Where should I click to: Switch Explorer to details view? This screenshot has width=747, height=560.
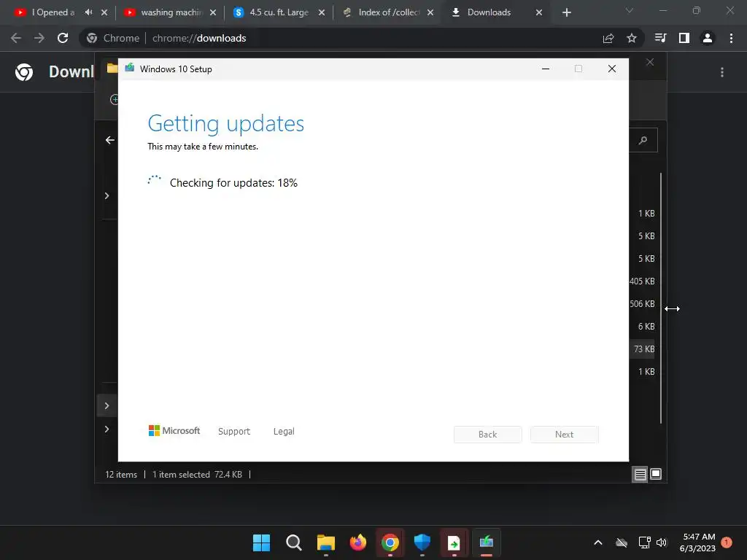click(x=640, y=474)
